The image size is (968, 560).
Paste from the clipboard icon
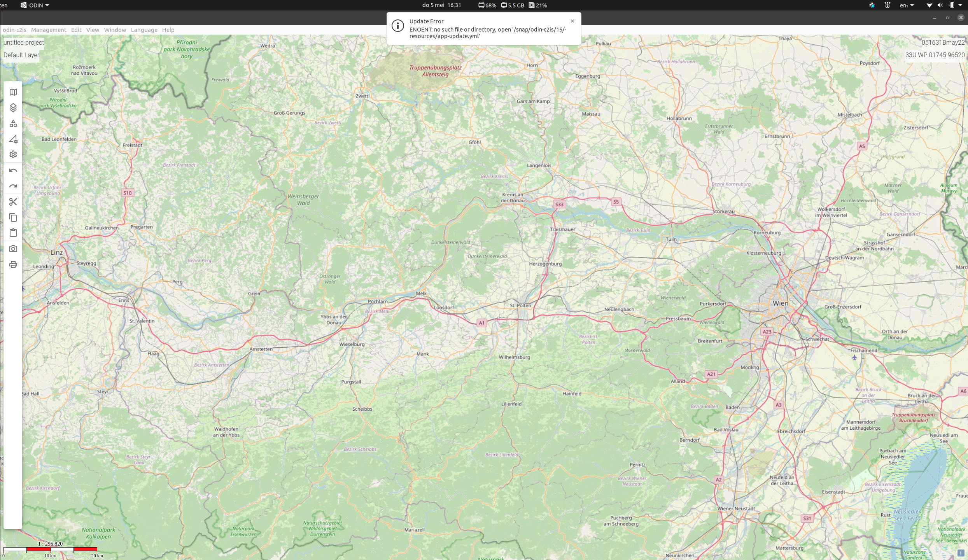(x=13, y=233)
